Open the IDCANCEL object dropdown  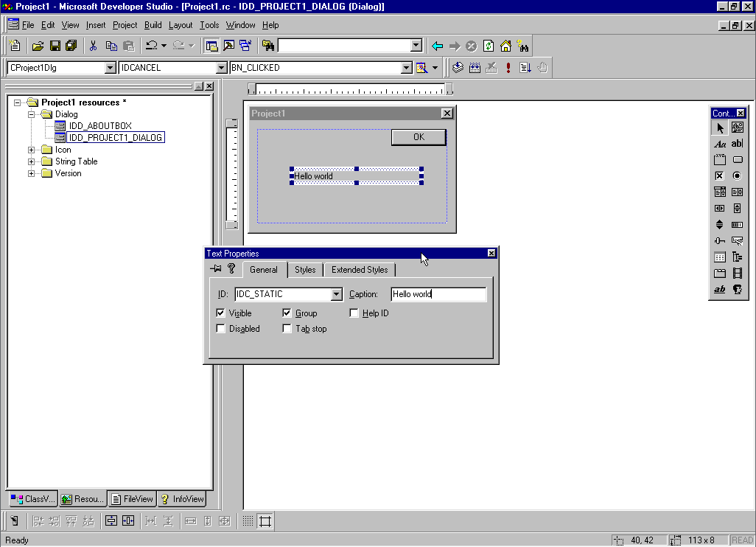[221, 68]
